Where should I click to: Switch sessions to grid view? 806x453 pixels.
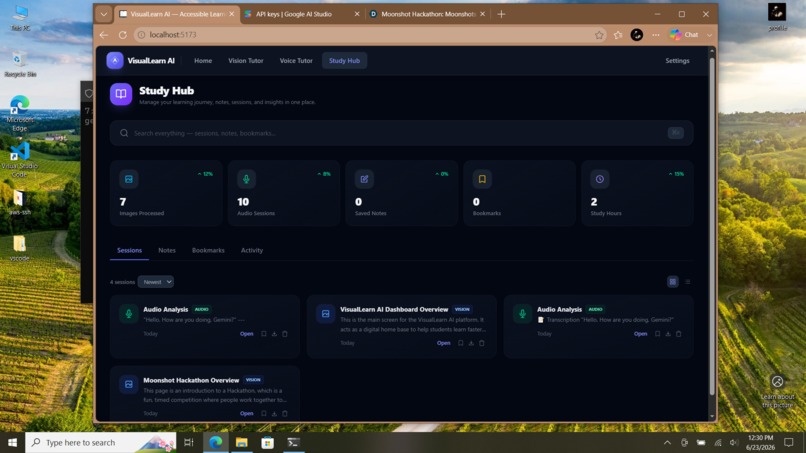672,282
